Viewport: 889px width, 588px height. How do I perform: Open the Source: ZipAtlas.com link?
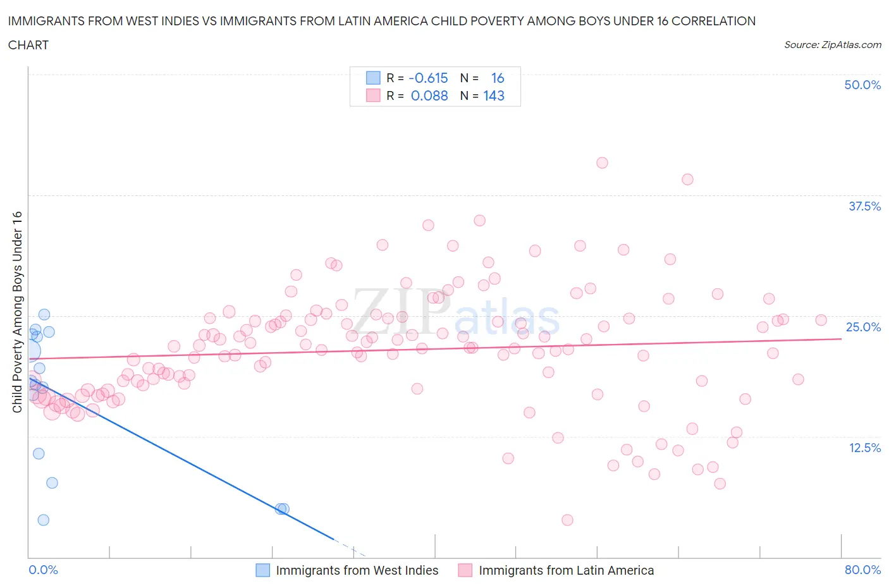832,44
